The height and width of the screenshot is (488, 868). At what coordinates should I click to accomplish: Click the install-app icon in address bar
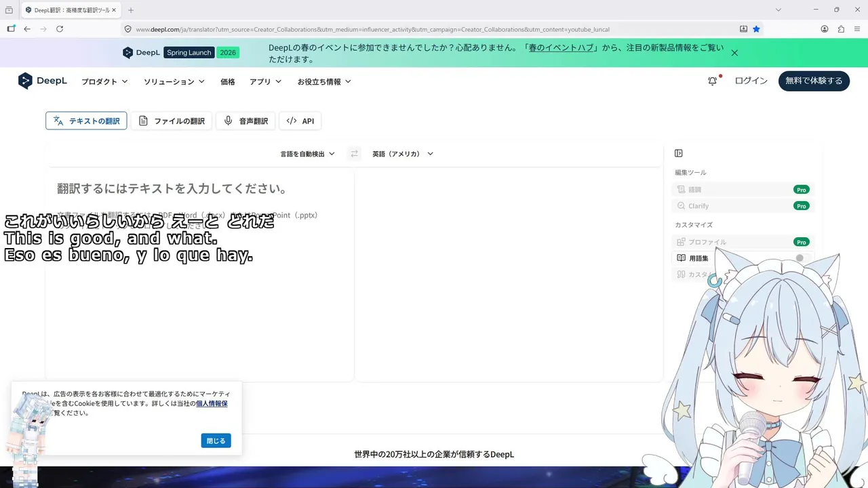(743, 29)
